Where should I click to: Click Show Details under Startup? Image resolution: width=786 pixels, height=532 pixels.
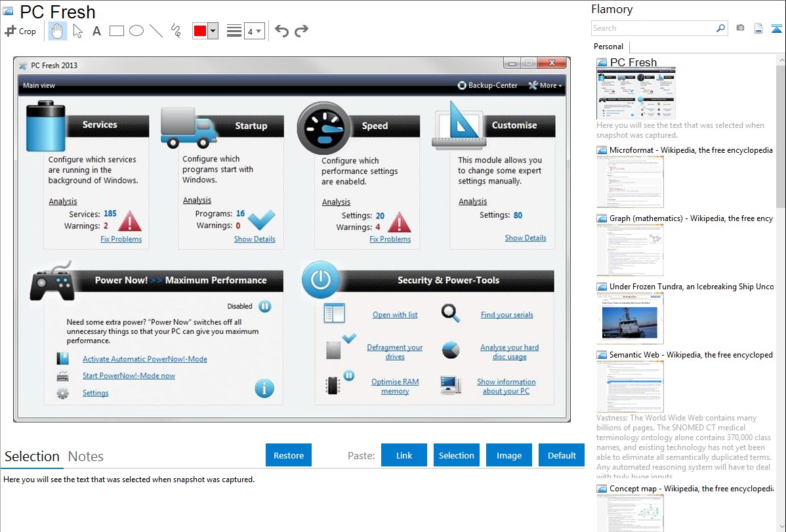pos(255,239)
